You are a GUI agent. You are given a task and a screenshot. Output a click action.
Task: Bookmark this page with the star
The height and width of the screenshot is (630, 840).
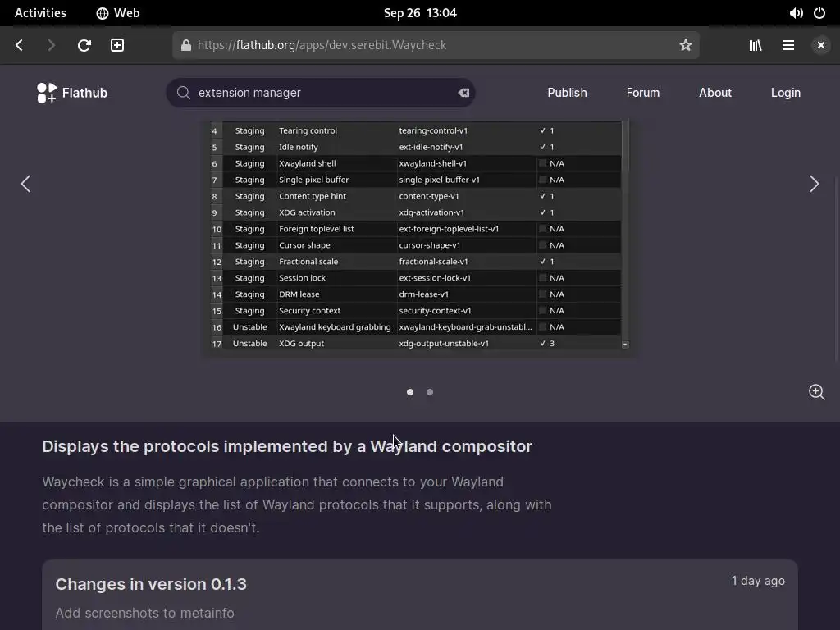pyautogui.click(x=685, y=46)
